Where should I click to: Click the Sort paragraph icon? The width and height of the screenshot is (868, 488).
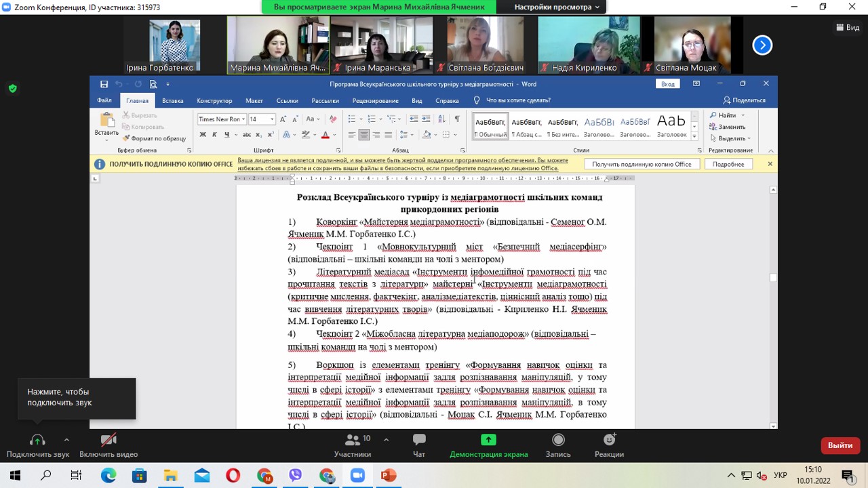441,119
